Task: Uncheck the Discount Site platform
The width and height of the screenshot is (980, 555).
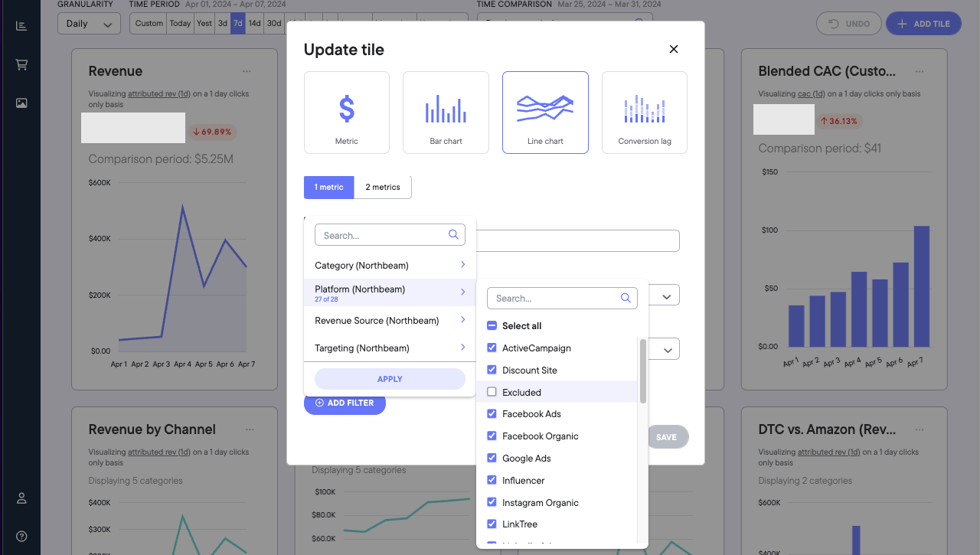Action: [x=492, y=370]
